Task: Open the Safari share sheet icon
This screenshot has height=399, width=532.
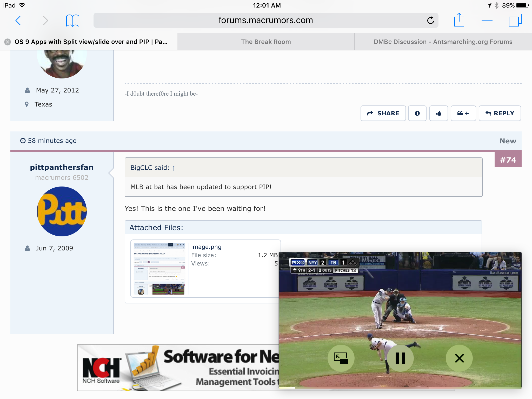Action: [459, 20]
